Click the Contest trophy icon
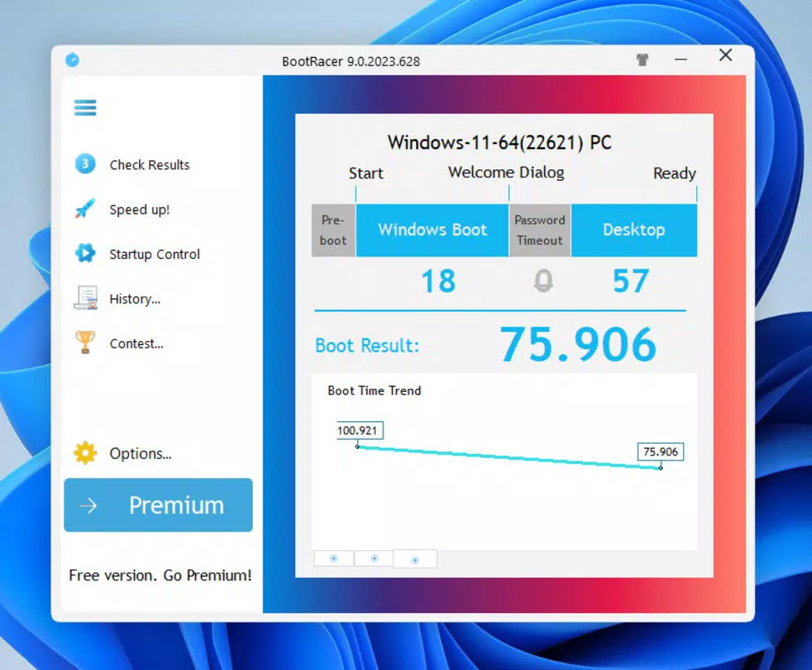Image resolution: width=812 pixels, height=670 pixels. tap(85, 342)
